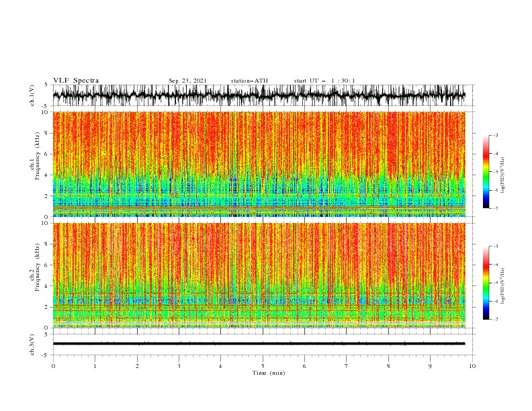
Task: Click the "-7" label on ch.1 colorbar
Action: point(496,208)
